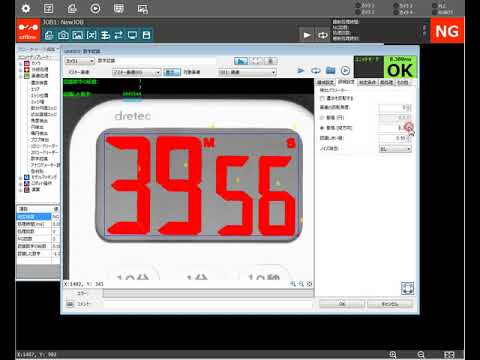This screenshot has width=480, height=360.
Task: Click the recognition threshold input showing 0.50
Action: [x=393, y=138]
